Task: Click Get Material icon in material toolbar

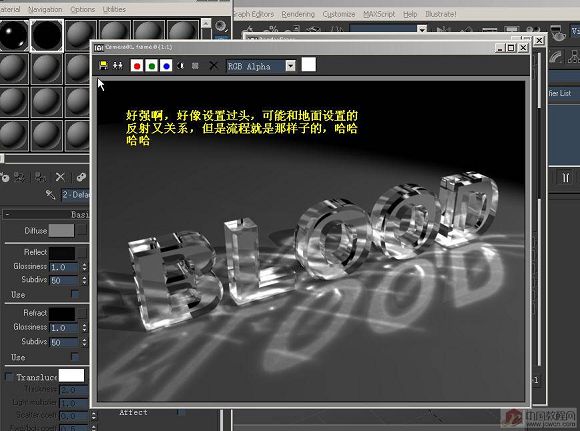Action: (4, 177)
